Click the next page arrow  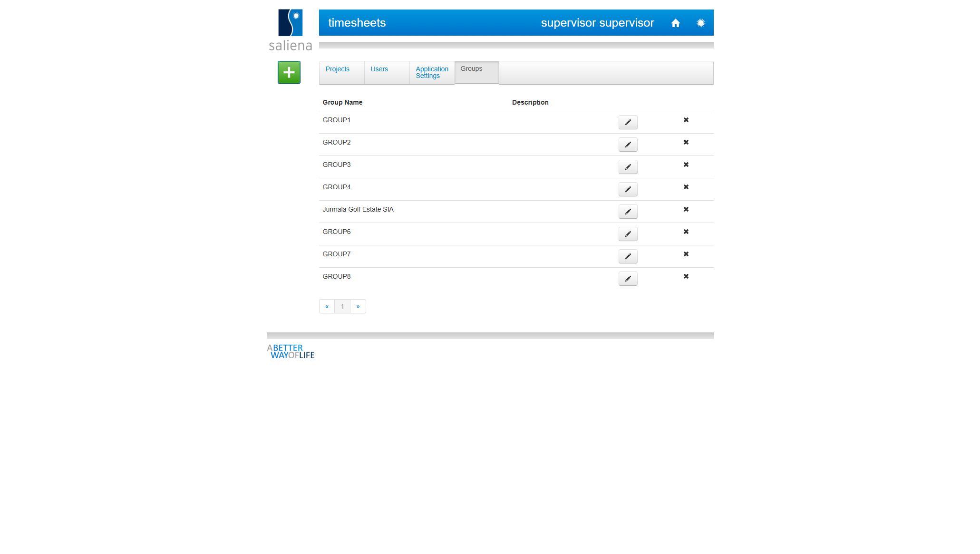358,306
